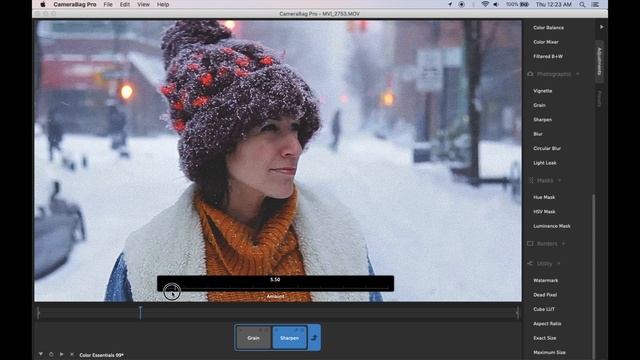Viewport: 640px width, 360px height.
Task: Collapse the Photographic section header
Action: point(554,74)
